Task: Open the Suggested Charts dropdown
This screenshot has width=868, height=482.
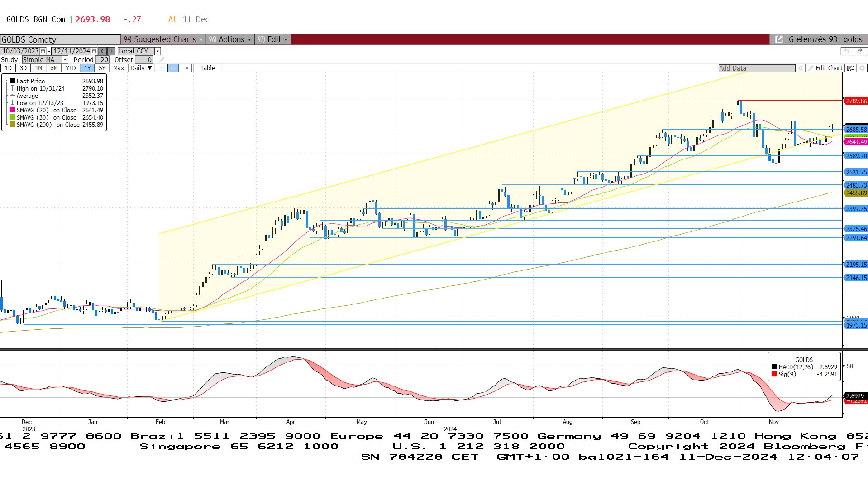Action: 163,39
